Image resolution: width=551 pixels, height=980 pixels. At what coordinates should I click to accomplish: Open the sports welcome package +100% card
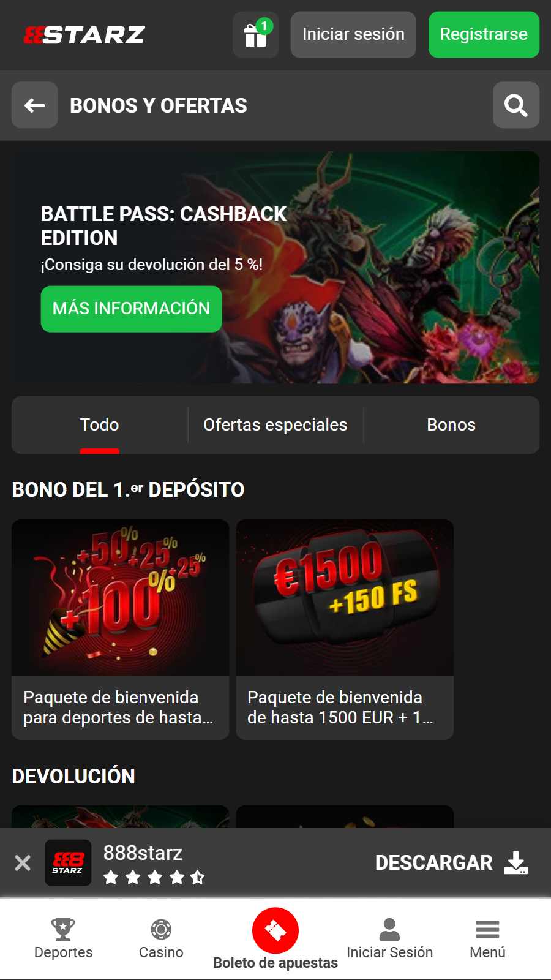point(120,630)
